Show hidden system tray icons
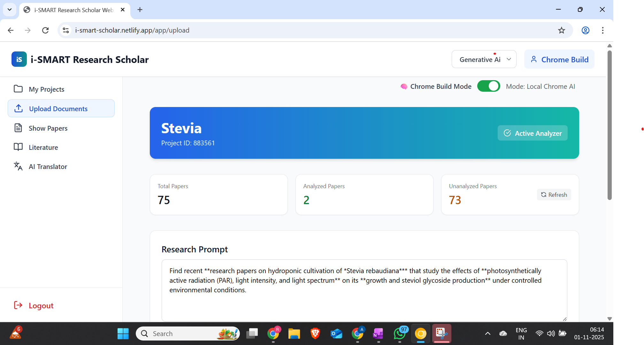Image resolution: width=644 pixels, height=345 pixels. coord(487,334)
